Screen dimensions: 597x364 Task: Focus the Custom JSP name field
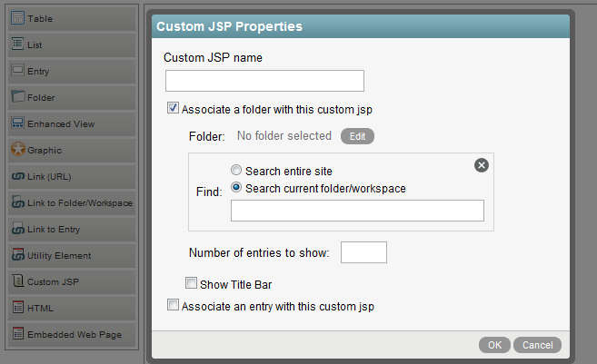(x=264, y=82)
